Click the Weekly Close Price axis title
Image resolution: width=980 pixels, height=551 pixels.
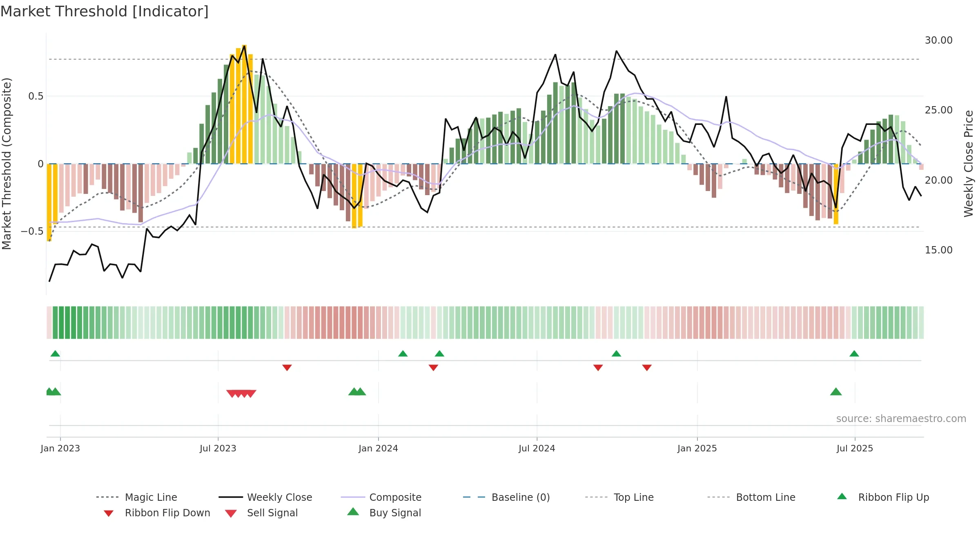969,164
